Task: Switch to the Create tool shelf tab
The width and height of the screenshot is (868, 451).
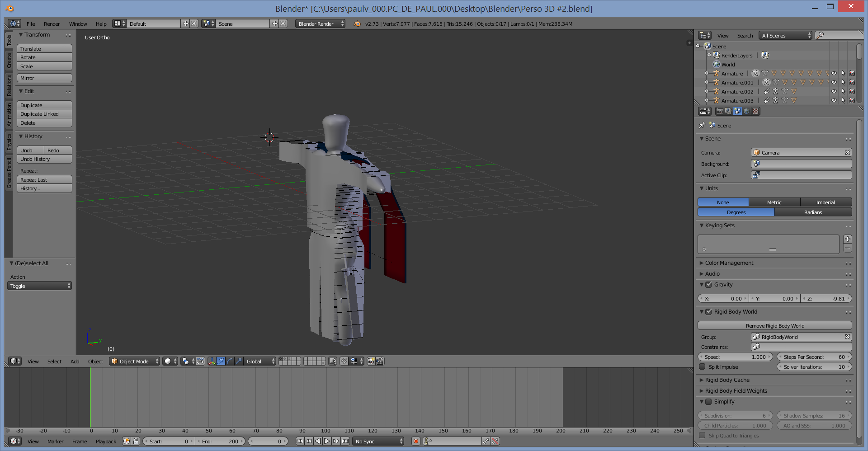Action: click(9, 61)
